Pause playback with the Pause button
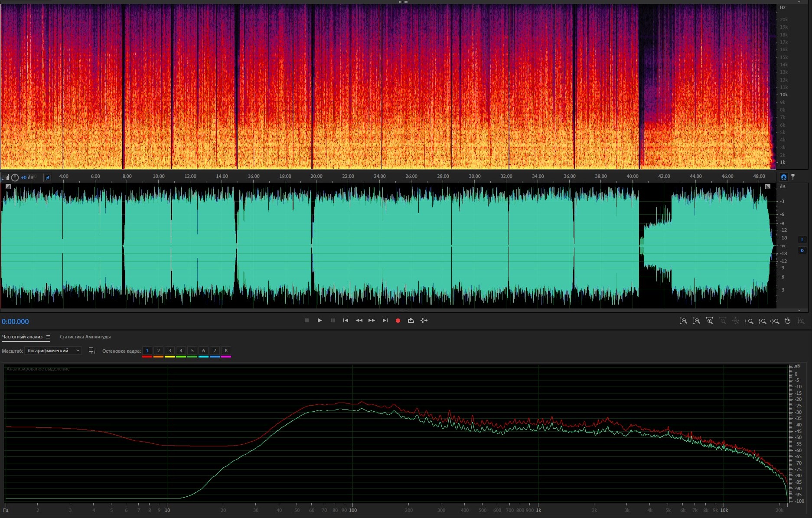 [333, 321]
